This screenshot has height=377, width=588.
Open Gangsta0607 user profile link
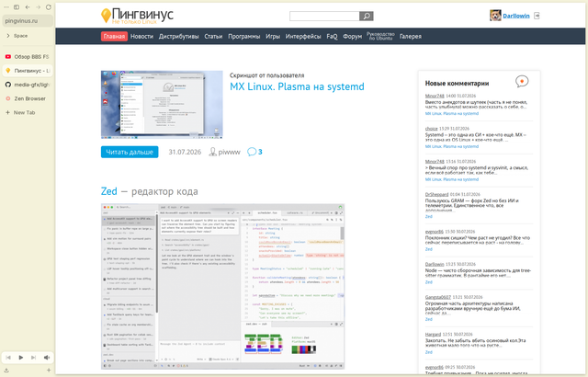coord(437,298)
